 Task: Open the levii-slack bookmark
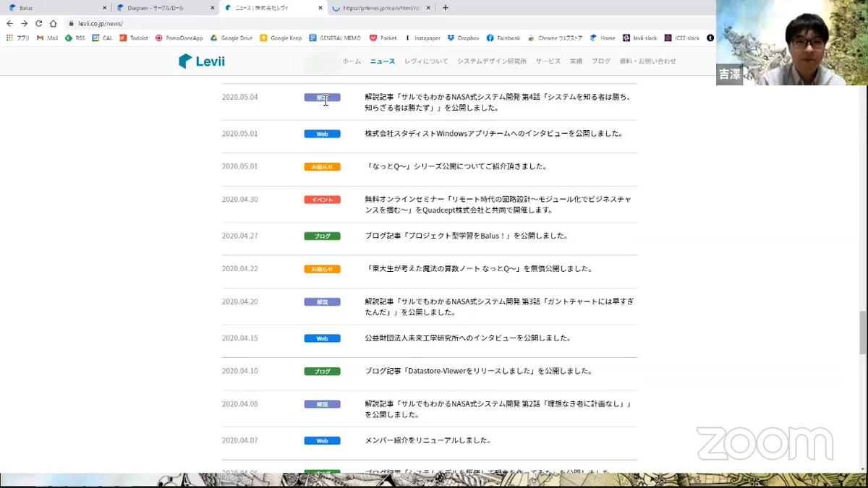(640, 38)
